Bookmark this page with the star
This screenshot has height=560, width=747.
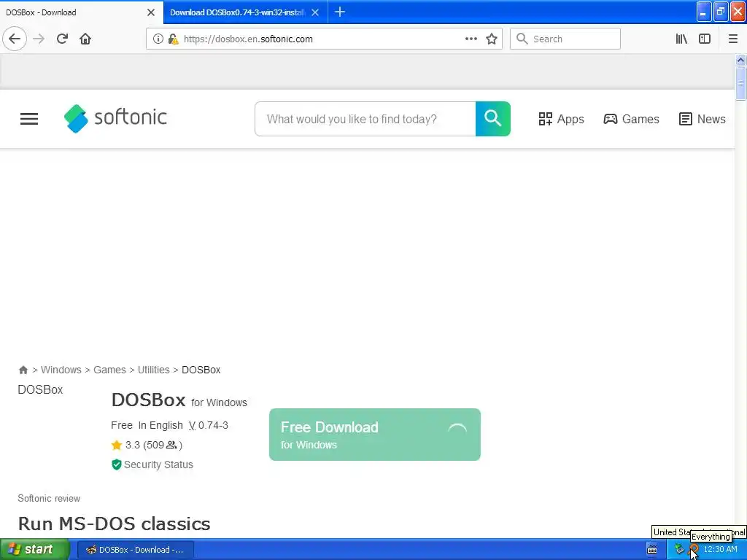(492, 39)
